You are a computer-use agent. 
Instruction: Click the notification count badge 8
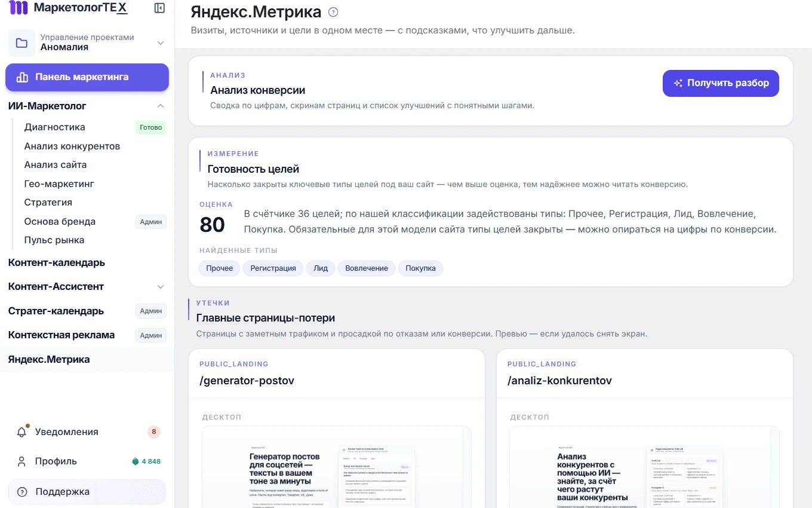click(x=154, y=432)
